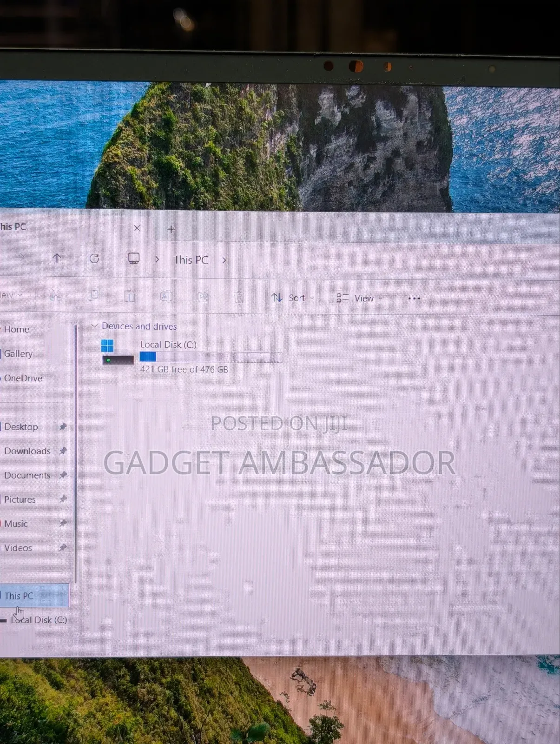Click chevron after This PC in address bar
Image resolution: width=560 pixels, height=744 pixels.
pyautogui.click(x=224, y=260)
